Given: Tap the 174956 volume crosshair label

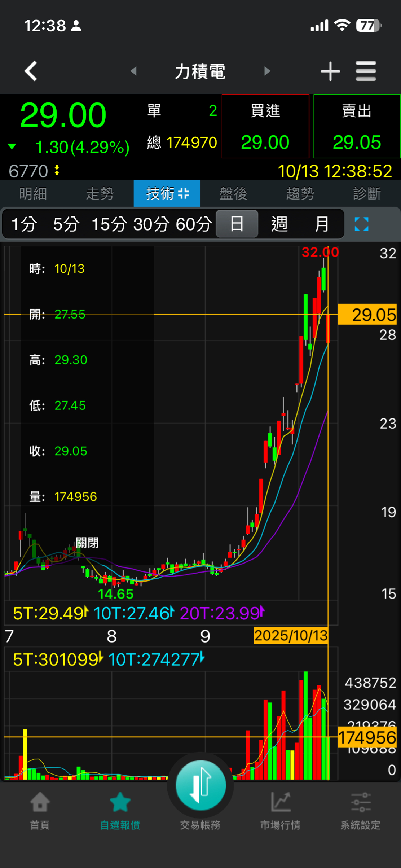Looking at the screenshot, I should (x=368, y=737).
